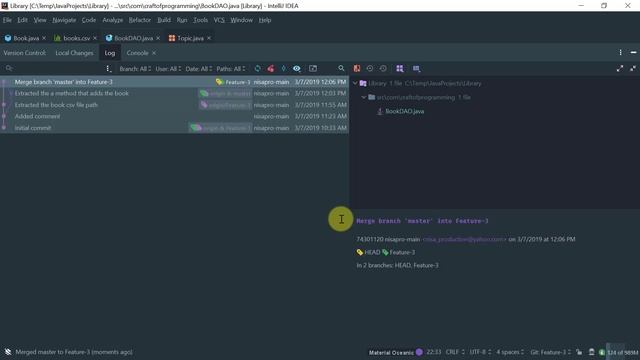Screen dimensions: 640x360
Task: Click the group by icon in changes toolbar
Action: (x=400, y=69)
